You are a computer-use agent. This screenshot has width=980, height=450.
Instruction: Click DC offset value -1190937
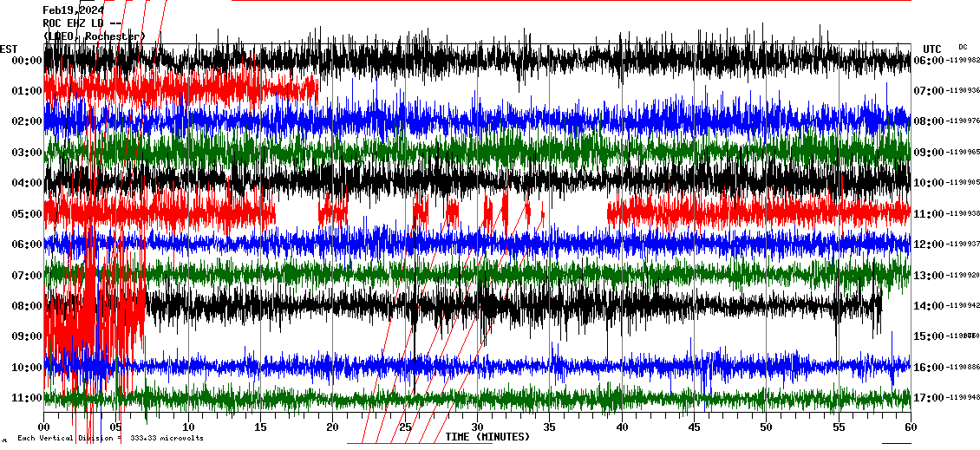click(962, 245)
